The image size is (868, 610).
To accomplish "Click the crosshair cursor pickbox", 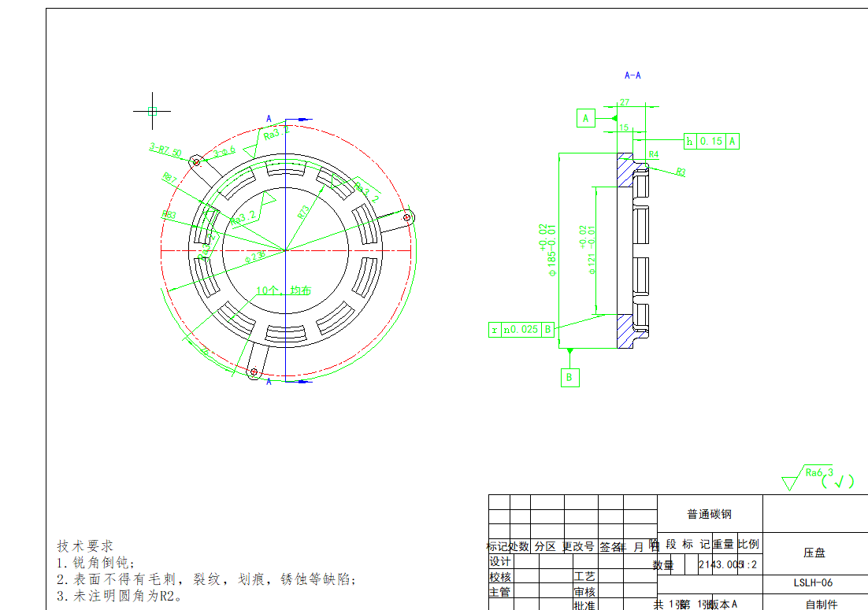I will coord(152,111).
